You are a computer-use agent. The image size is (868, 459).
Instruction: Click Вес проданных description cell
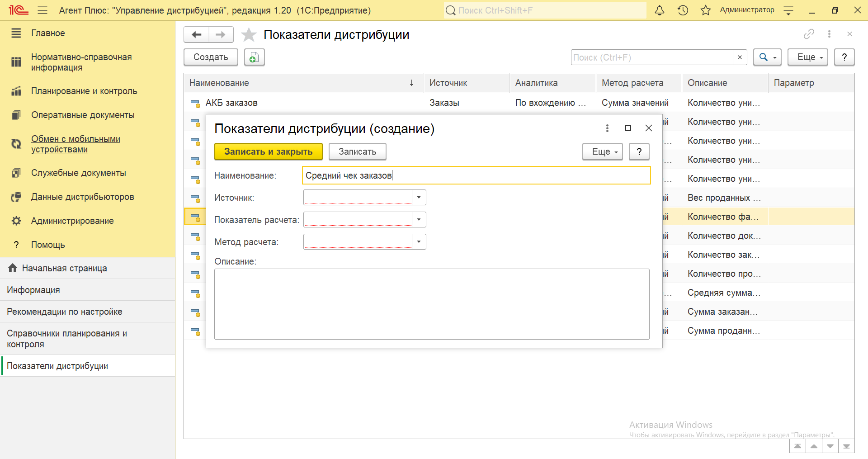tap(724, 198)
